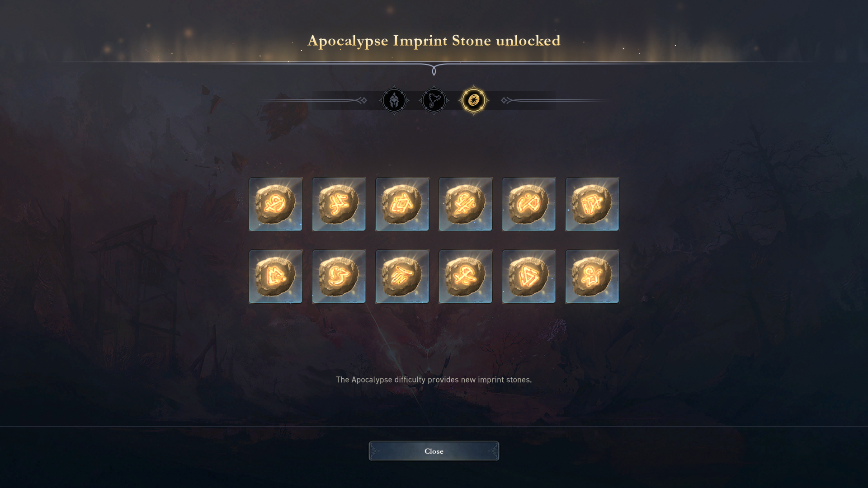Click the Apocalypse difficulty description text
Screen dimensions: 868x488
pos(434,380)
